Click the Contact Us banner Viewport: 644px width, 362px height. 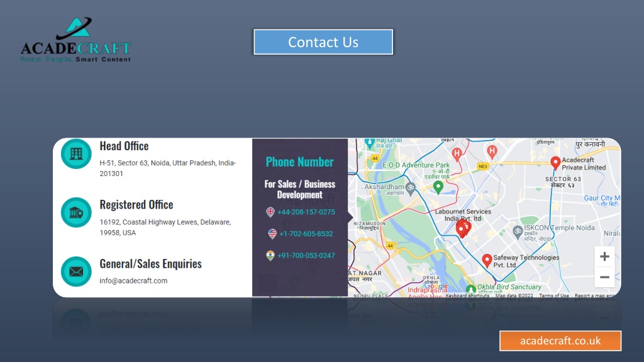click(323, 42)
